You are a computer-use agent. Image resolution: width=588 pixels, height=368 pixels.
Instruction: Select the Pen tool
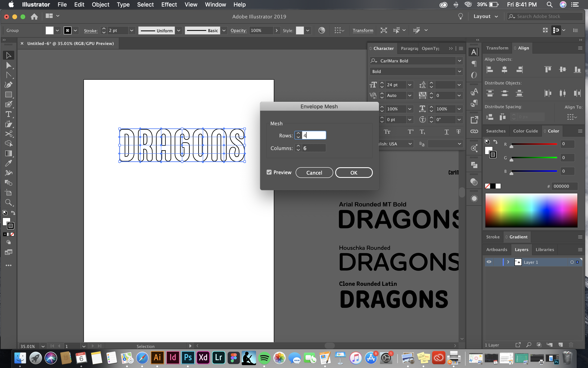[9, 85]
